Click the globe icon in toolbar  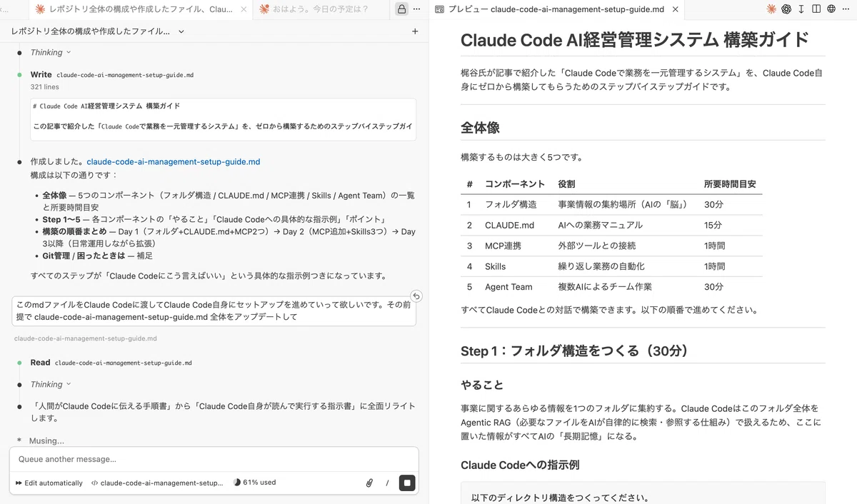831,9
